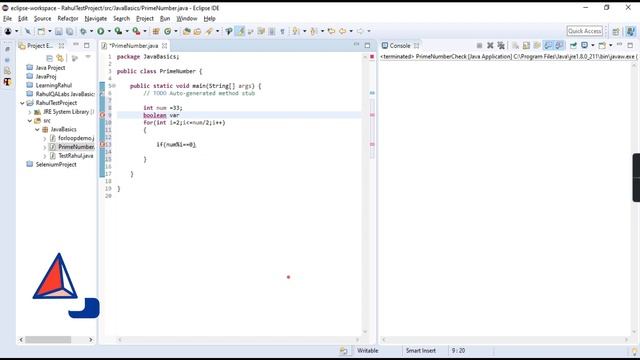640x360 pixels.
Task: Click Collapse All icon in Project Explorer
Action: [x=49, y=58]
